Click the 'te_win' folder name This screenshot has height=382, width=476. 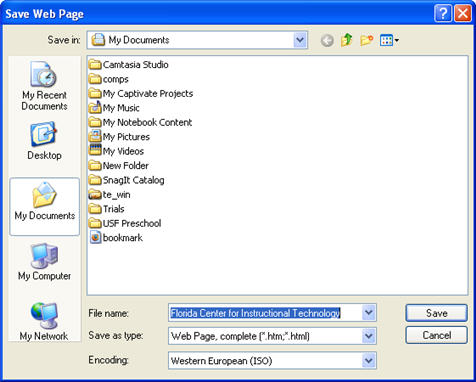coord(116,195)
